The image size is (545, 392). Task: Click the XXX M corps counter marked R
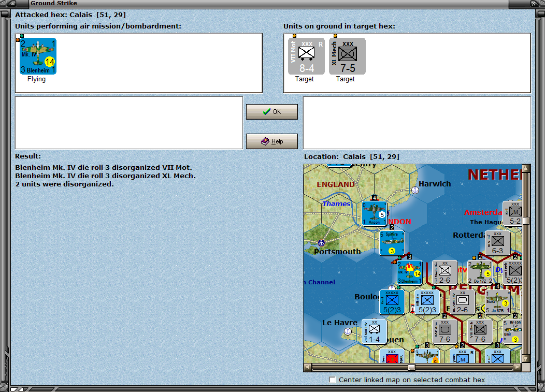tap(462, 356)
